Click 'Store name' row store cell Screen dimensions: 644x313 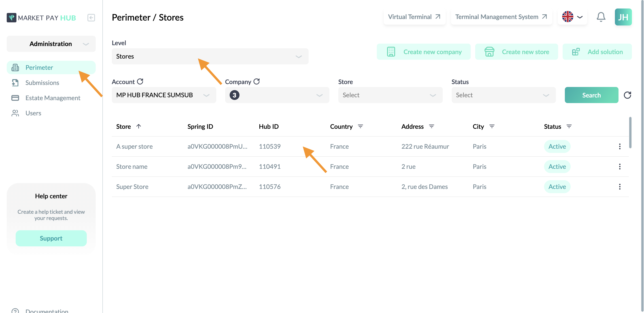tap(132, 167)
